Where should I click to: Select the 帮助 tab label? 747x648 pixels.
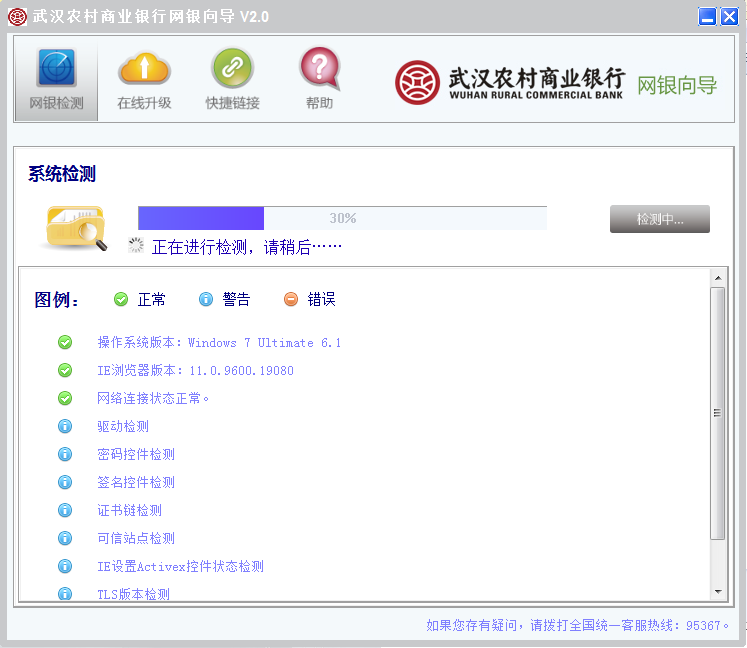pos(320,103)
